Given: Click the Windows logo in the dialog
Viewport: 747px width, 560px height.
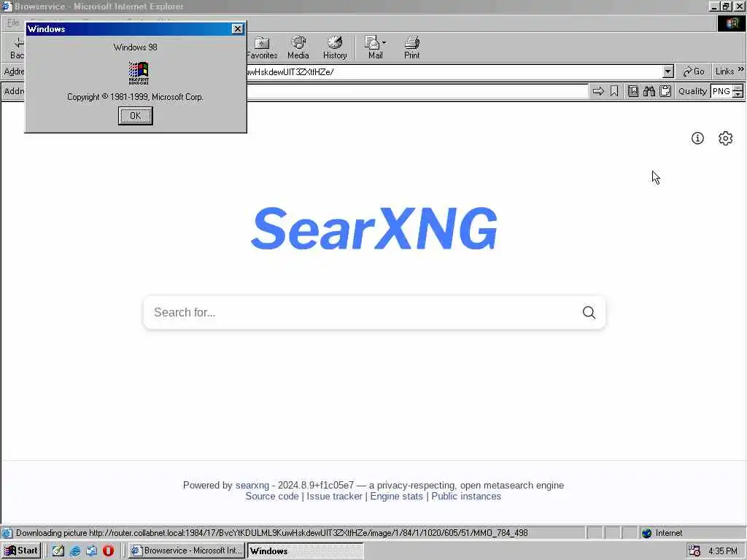Looking at the screenshot, I should pyautogui.click(x=139, y=73).
